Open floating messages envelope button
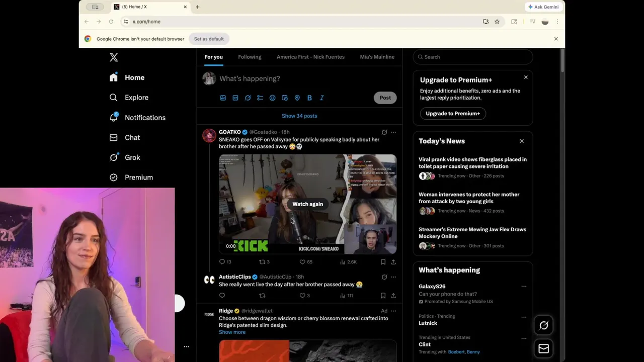The width and height of the screenshot is (644, 362). click(x=544, y=349)
